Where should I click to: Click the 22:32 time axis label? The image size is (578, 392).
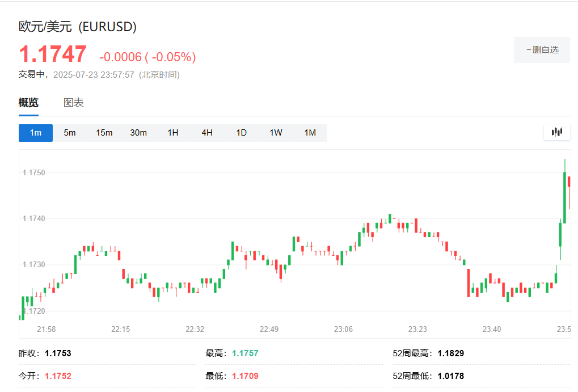pyautogui.click(x=195, y=329)
